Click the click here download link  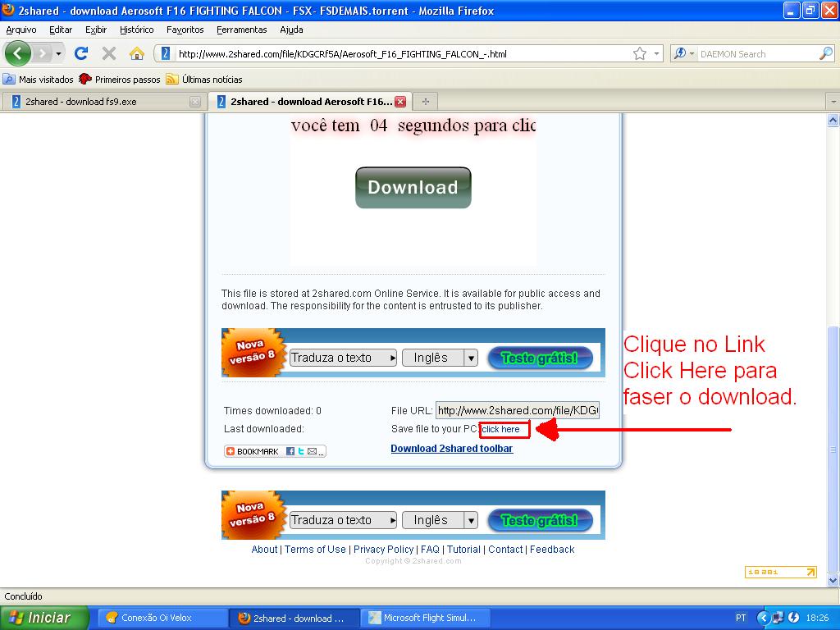click(503, 429)
